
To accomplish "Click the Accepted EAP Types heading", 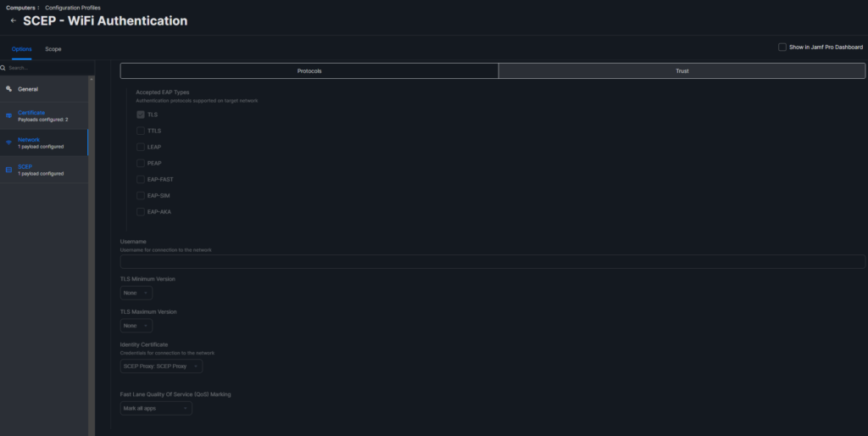I will [163, 92].
